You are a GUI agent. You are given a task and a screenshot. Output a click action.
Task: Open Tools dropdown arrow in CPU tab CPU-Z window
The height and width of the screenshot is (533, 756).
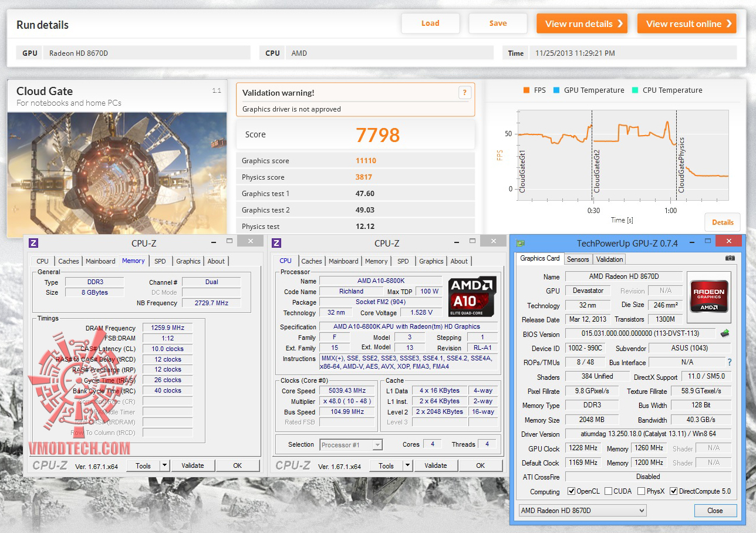point(407,465)
